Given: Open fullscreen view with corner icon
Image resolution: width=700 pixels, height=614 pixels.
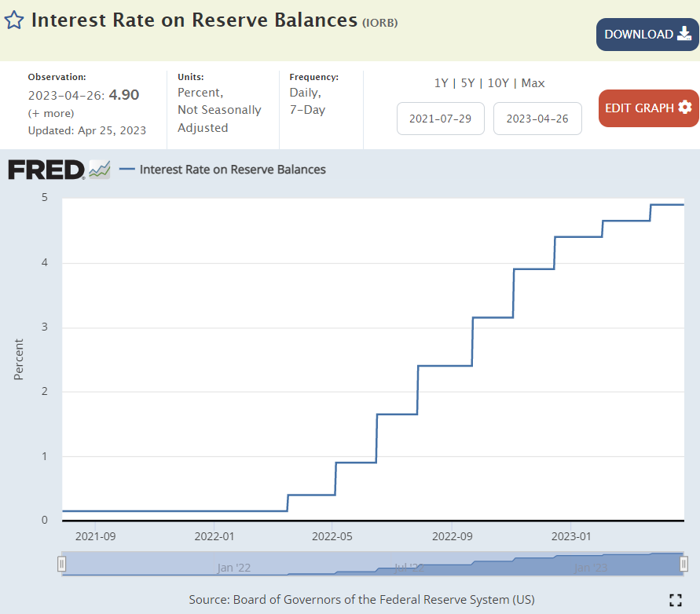Looking at the screenshot, I should coord(675,600).
